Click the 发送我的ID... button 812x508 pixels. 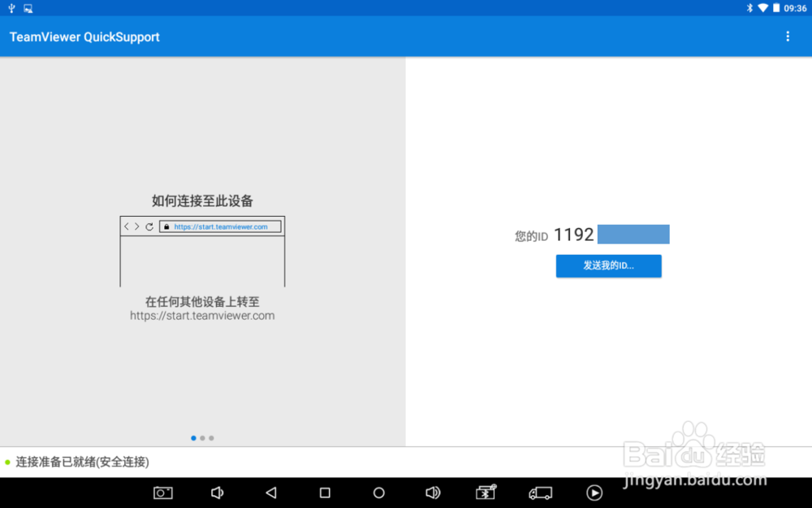[x=608, y=266]
